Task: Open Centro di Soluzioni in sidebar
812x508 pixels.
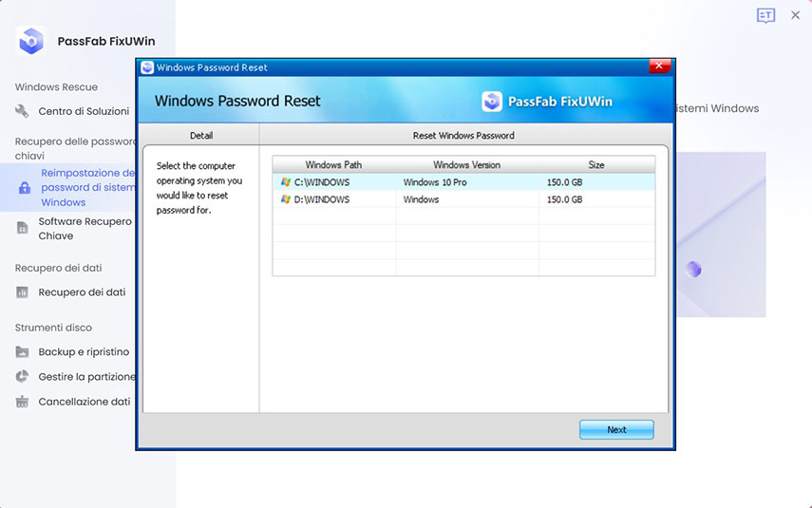Action: [84, 111]
